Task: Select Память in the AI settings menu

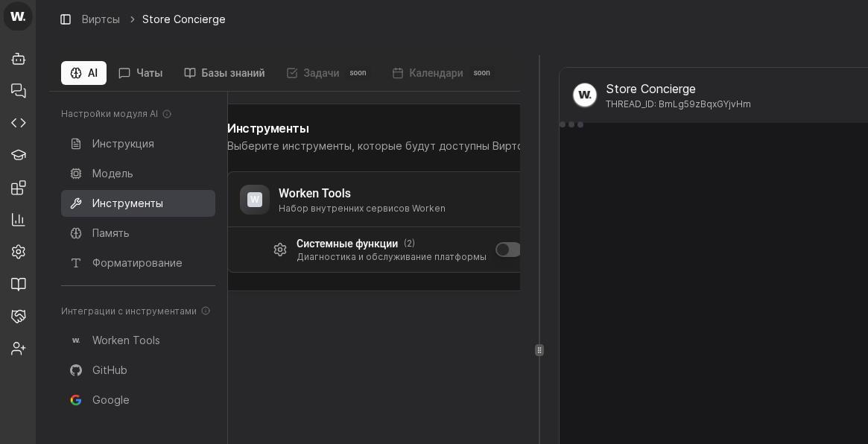Action: click(110, 233)
